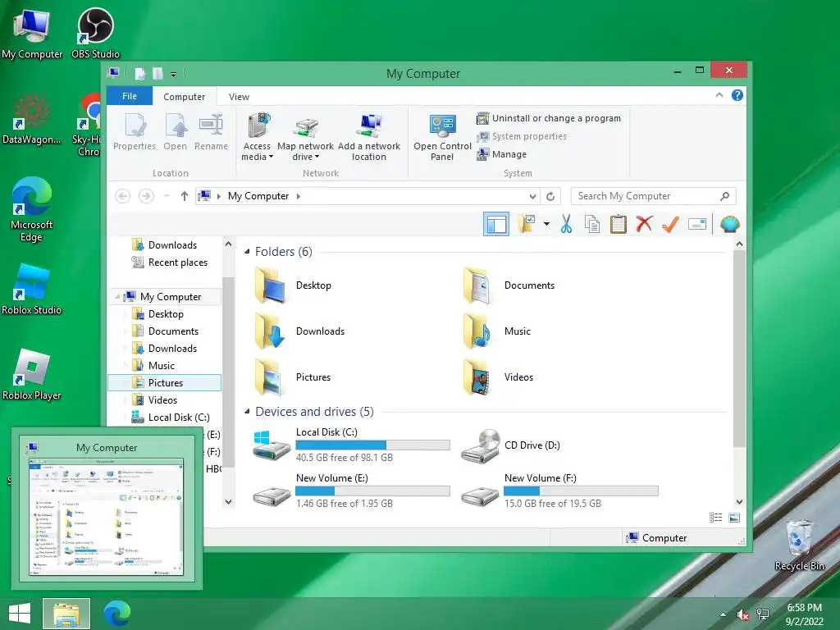Viewport: 840px width, 630px height.
Task: Switch to the Computer ribbon tab
Action: click(x=185, y=97)
